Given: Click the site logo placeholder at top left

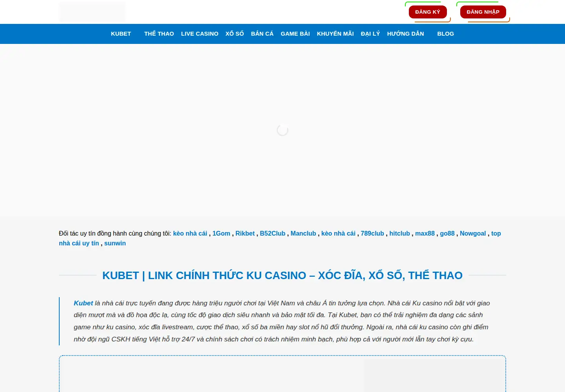Looking at the screenshot, I should (x=92, y=12).
